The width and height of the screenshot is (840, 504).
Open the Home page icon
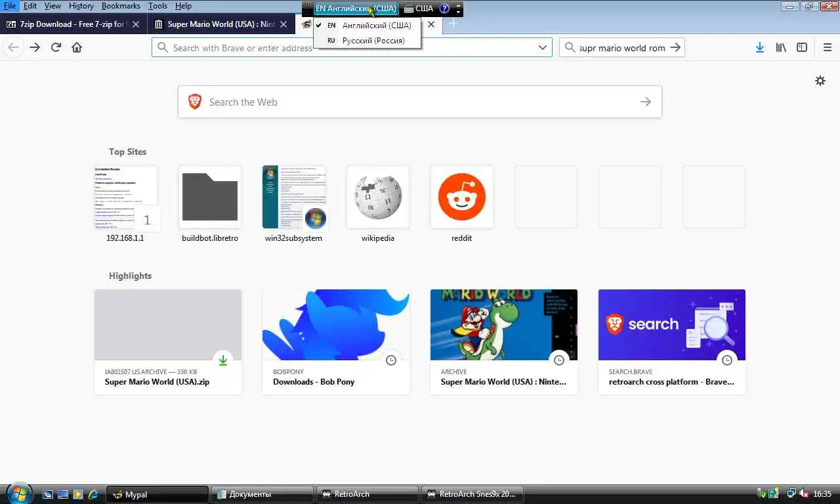tap(77, 47)
